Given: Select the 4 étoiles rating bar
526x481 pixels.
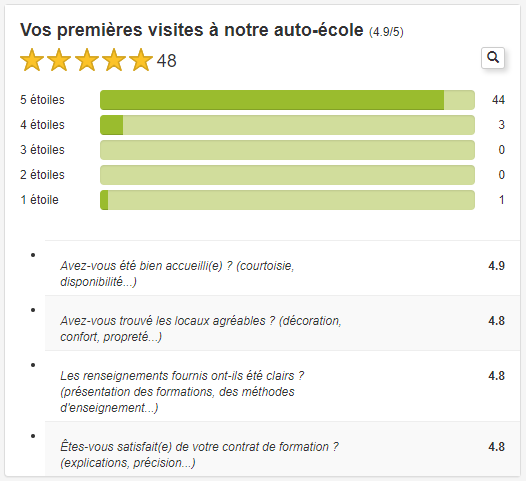Looking at the screenshot, I should [287, 125].
